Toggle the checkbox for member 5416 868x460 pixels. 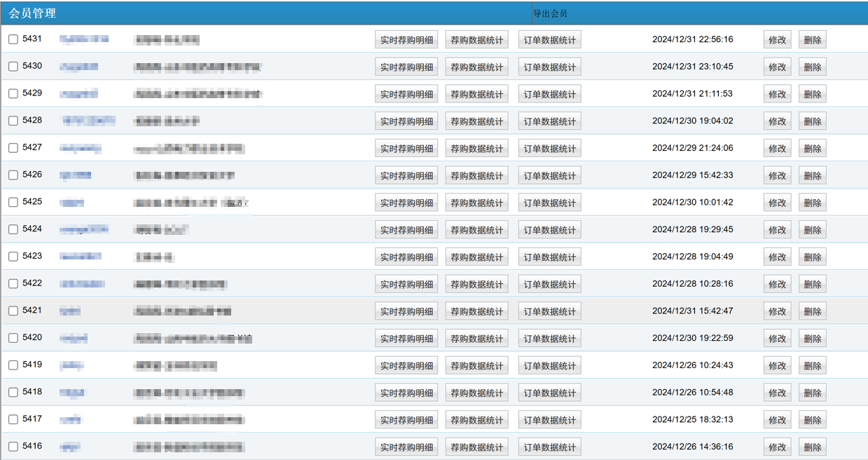pos(13,447)
